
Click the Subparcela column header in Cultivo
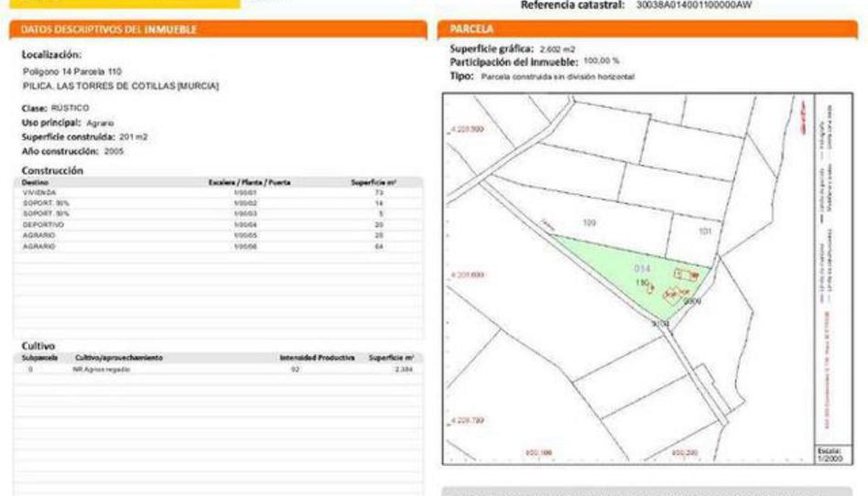(x=40, y=358)
